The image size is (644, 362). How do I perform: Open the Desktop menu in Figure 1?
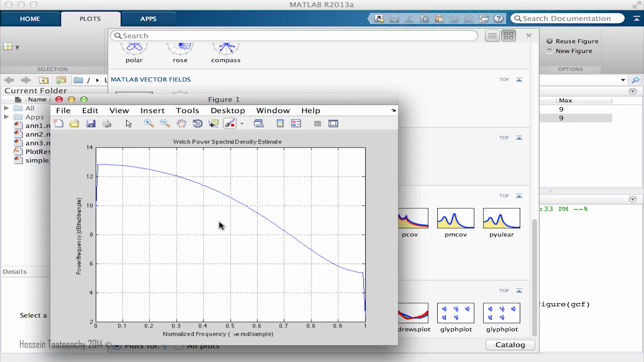click(x=228, y=111)
